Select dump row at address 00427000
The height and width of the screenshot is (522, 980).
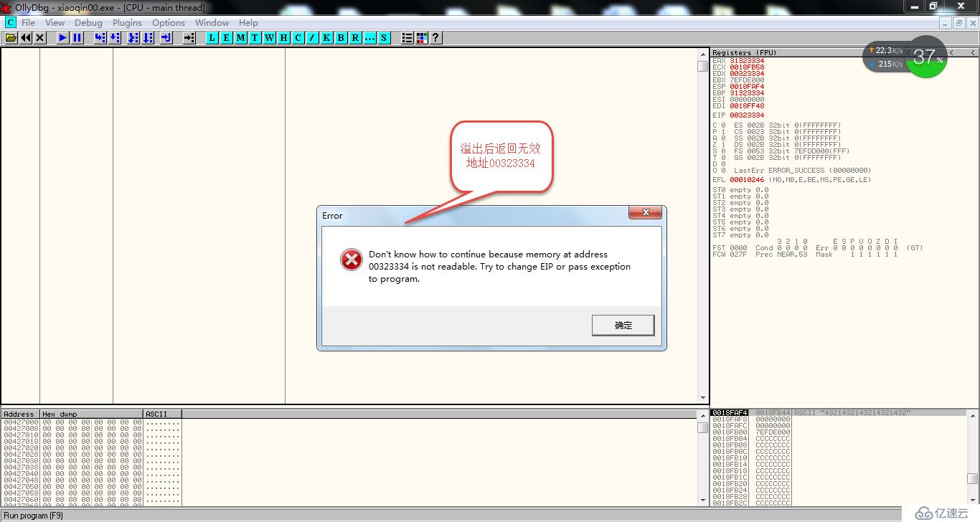tap(92, 422)
